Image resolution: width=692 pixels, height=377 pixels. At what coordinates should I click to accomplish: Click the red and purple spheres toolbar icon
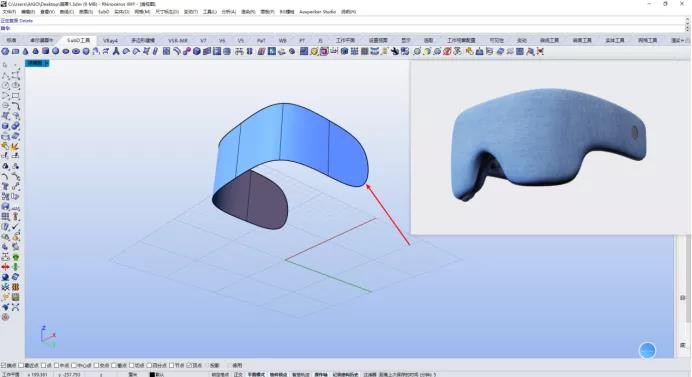click(x=187, y=51)
